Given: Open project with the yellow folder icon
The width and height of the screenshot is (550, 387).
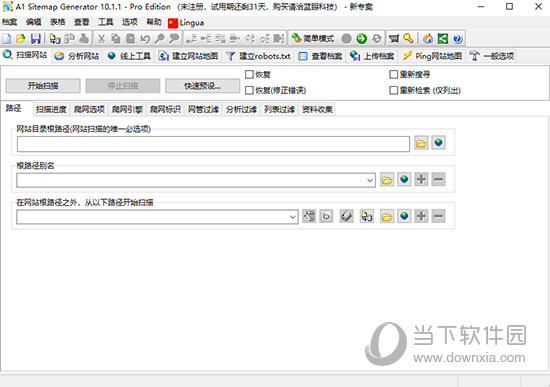Looking at the screenshot, I should pos(21,38).
